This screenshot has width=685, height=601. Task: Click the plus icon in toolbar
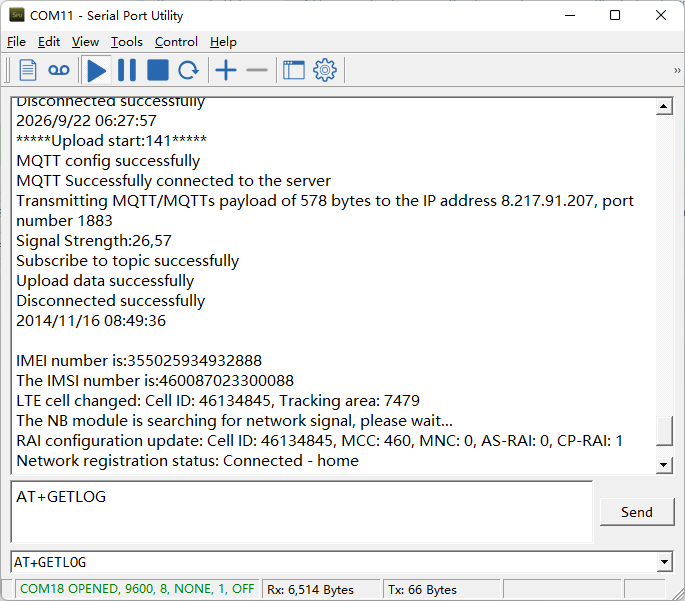point(226,70)
